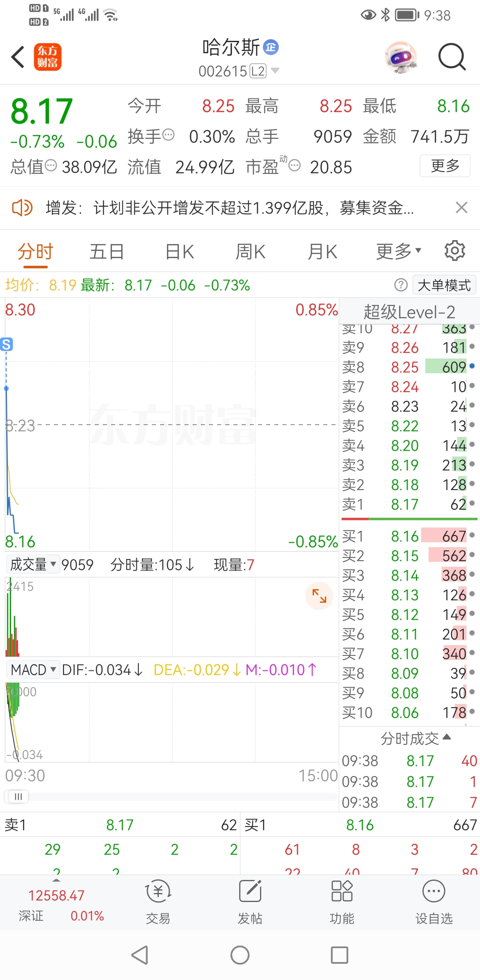Switch to 分时 chart tab
The height and width of the screenshot is (980, 480).
point(36,252)
